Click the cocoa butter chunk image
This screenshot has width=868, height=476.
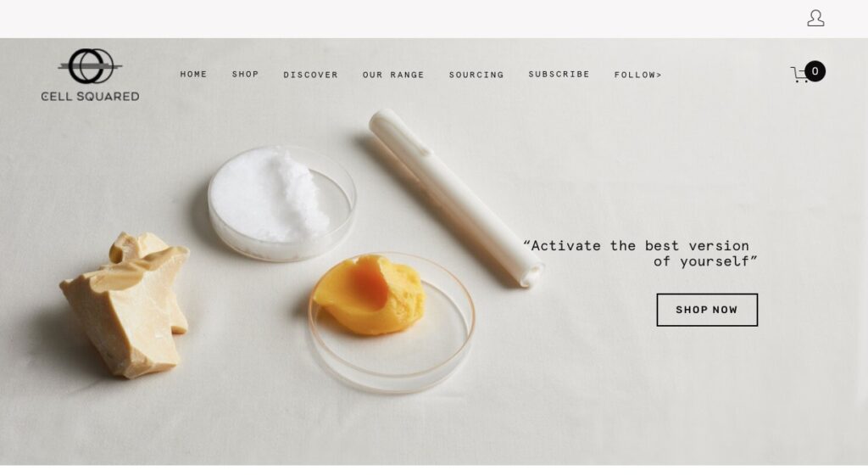coord(125,305)
